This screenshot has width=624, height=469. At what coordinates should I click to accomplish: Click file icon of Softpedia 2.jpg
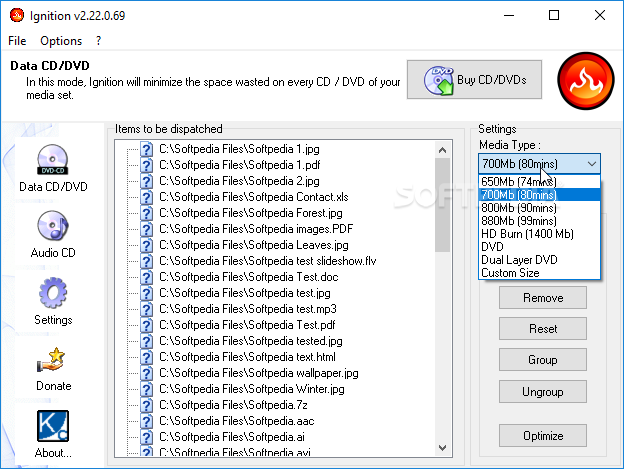coord(146,181)
